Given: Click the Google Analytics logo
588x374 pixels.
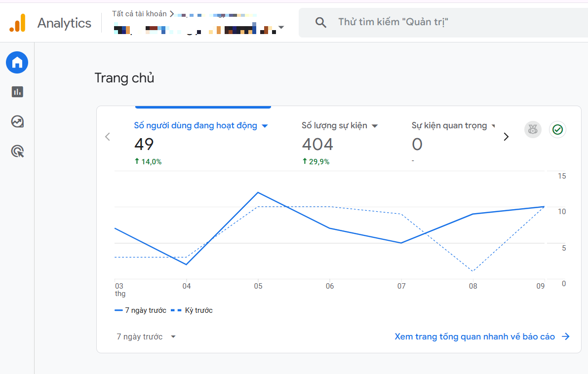Looking at the screenshot, I should pyautogui.click(x=17, y=23).
